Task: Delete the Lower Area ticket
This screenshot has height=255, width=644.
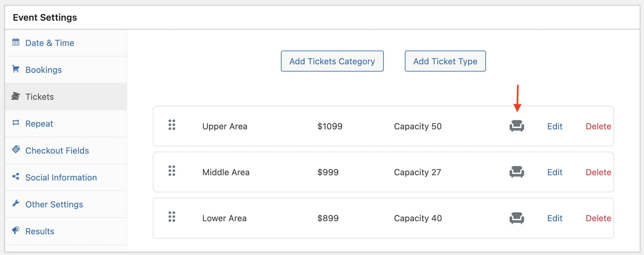Action: coord(598,218)
